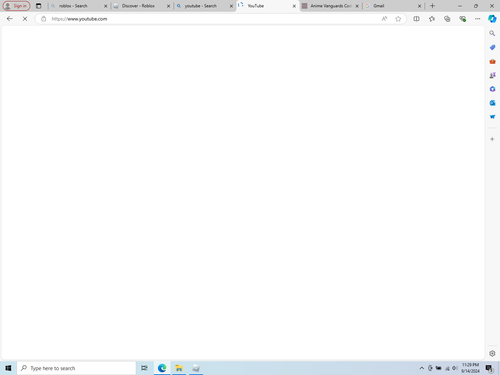500x375 pixels.
Task: Open sidebar settings gear
Action: coord(492,353)
